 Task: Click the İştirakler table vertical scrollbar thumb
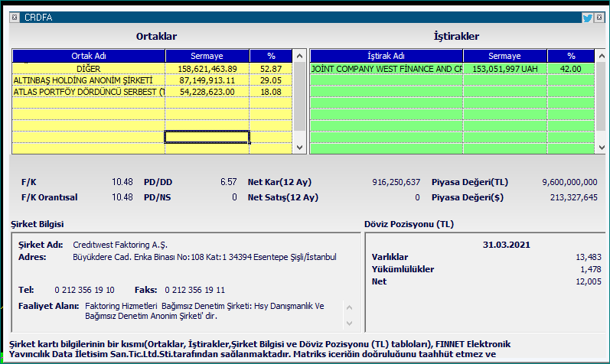602,96
